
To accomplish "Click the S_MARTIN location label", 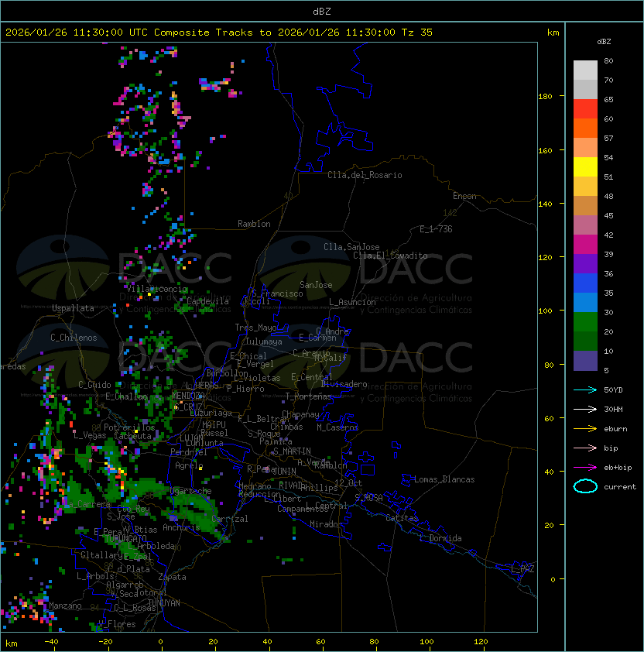I will [292, 451].
